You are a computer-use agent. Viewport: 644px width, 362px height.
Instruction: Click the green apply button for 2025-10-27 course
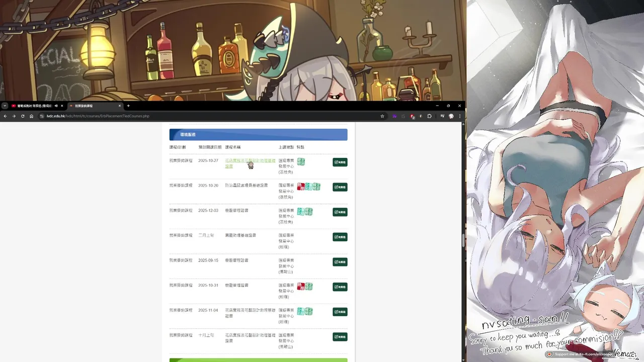pos(340,162)
